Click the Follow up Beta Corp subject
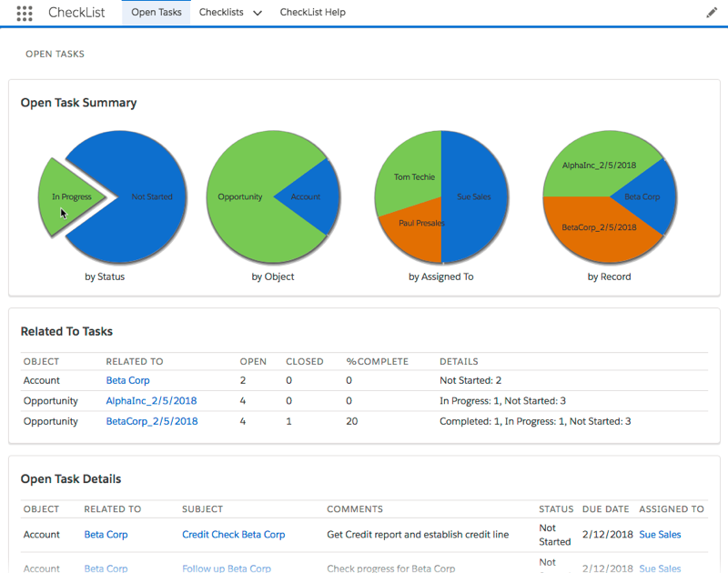This screenshot has width=728, height=573. pyautogui.click(x=226, y=568)
